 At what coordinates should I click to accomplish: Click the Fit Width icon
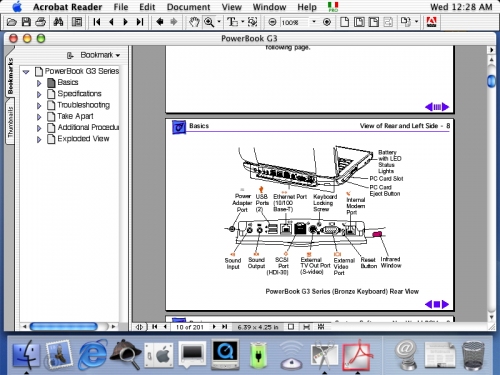point(374,22)
